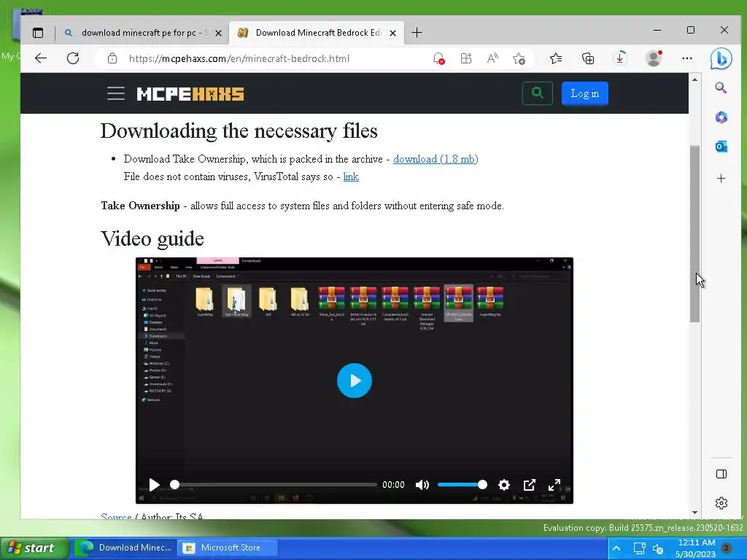Select Download Minecraft Bedrock Edition tab
Image resolution: width=747 pixels, height=560 pixels.
coord(315,33)
